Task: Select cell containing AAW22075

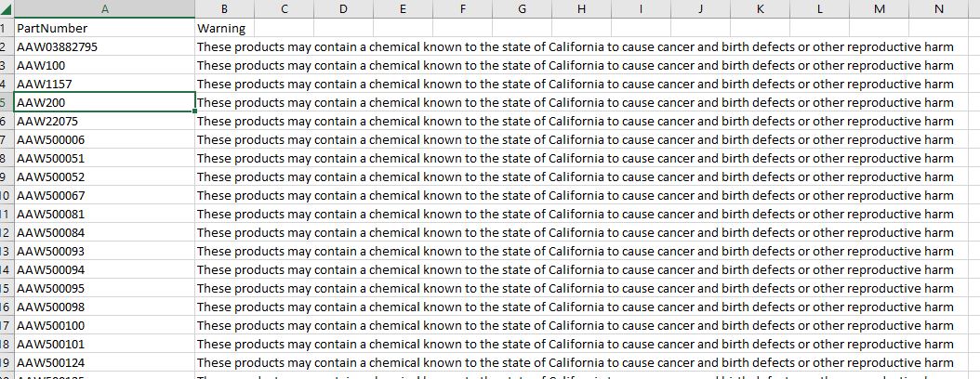Action: coord(104,121)
